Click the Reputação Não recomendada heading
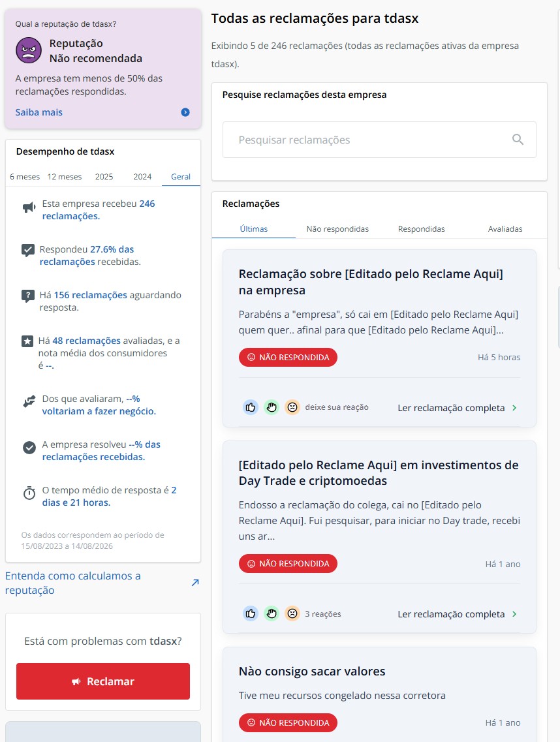 point(96,51)
